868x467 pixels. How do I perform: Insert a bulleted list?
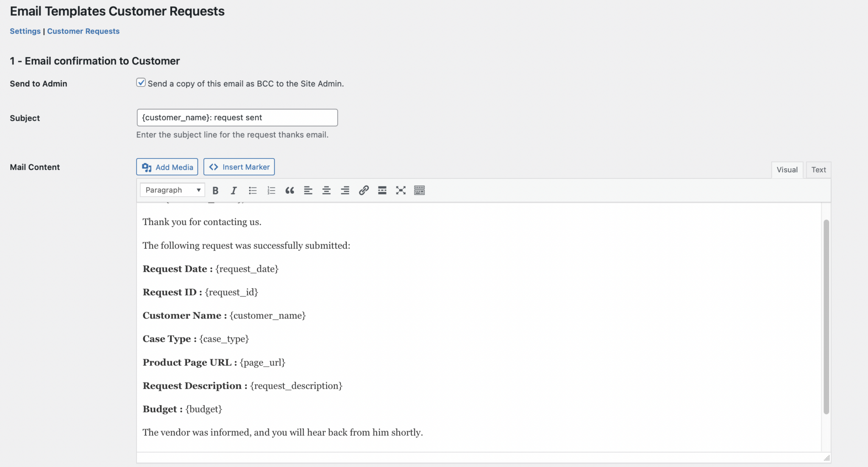click(252, 190)
